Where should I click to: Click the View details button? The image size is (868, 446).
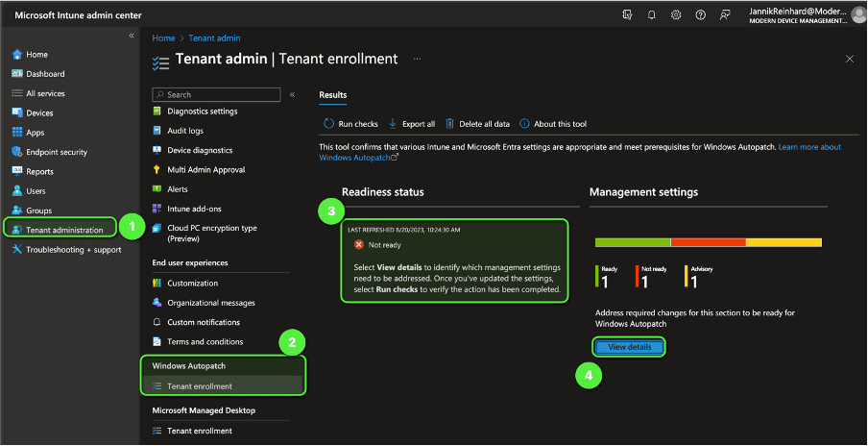(x=629, y=347)
